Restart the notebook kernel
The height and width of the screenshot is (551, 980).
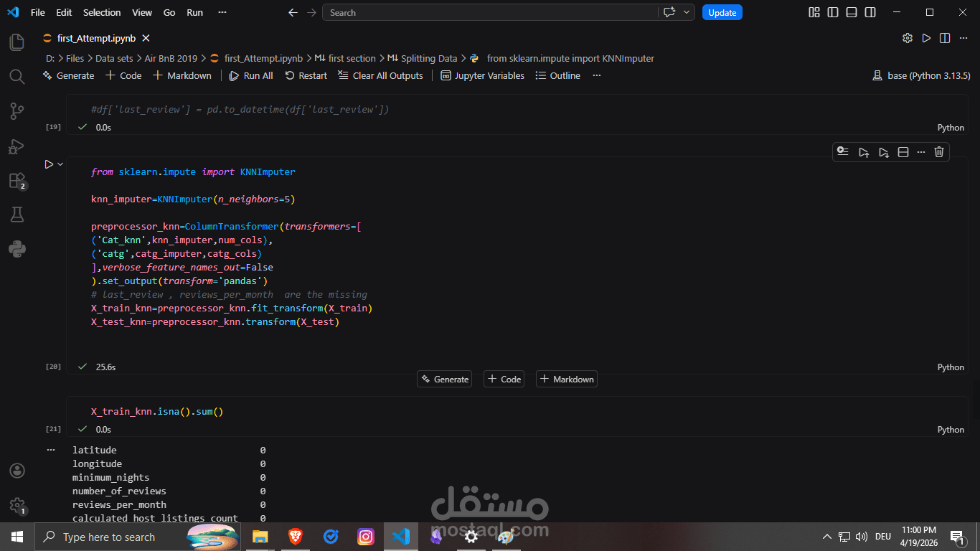click(306, 75)
